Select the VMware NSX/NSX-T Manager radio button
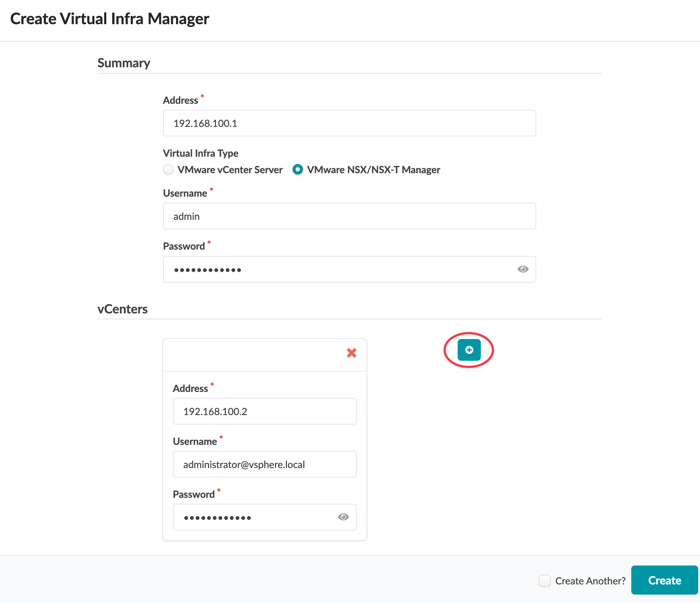 (298, 170)
